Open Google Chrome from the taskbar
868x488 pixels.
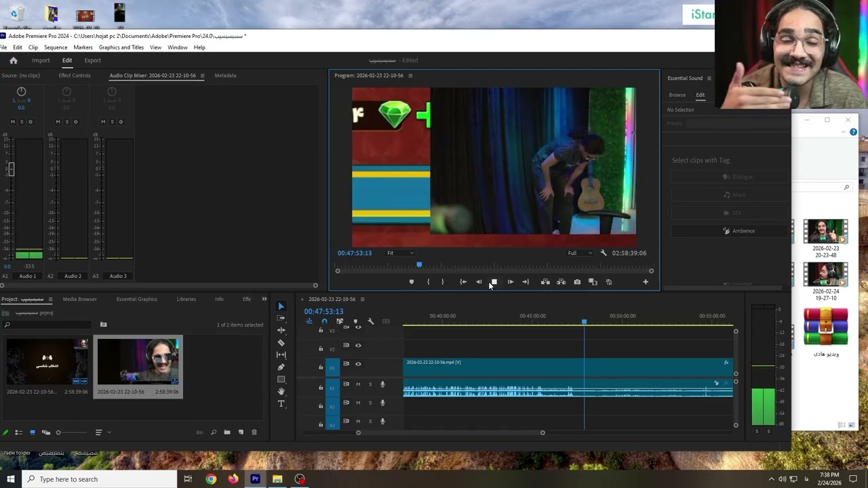coord(211,479)
